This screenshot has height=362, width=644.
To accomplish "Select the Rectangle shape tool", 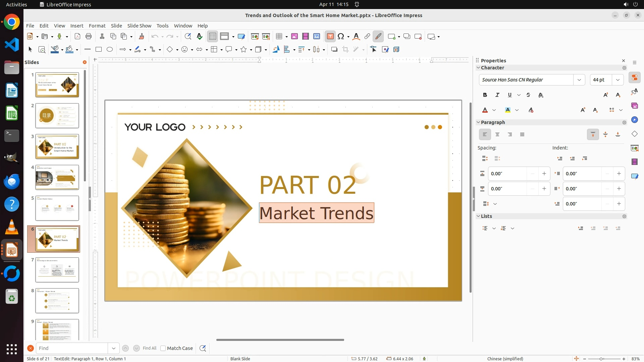I will (x=99, y=50).
